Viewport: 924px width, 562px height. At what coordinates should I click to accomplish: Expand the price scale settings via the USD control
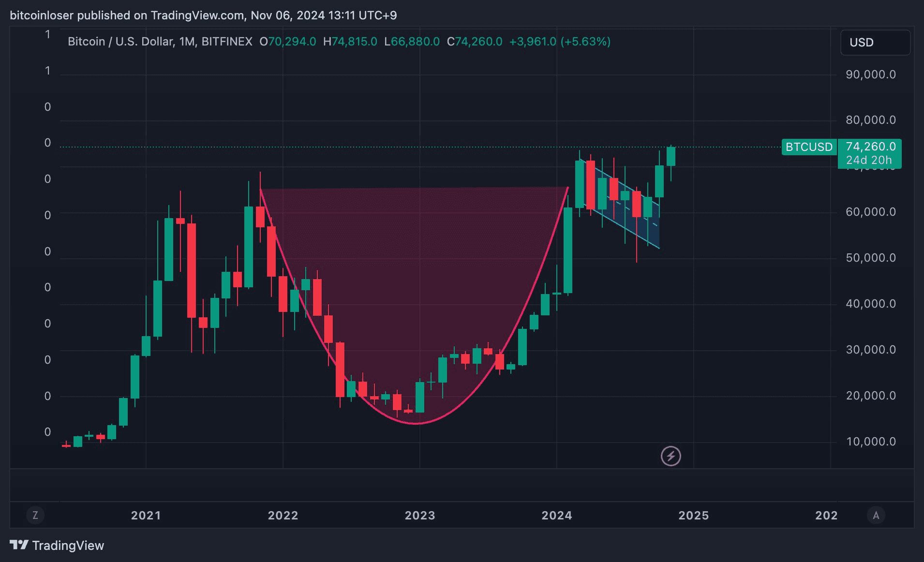875,42
